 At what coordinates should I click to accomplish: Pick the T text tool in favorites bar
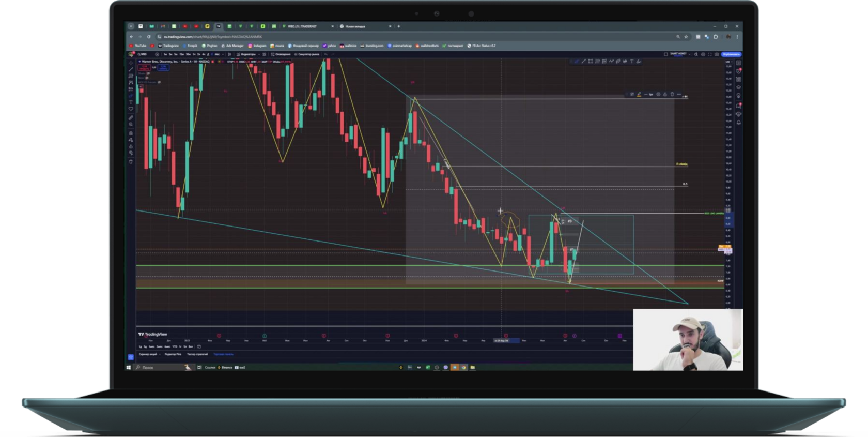point(631,62)
